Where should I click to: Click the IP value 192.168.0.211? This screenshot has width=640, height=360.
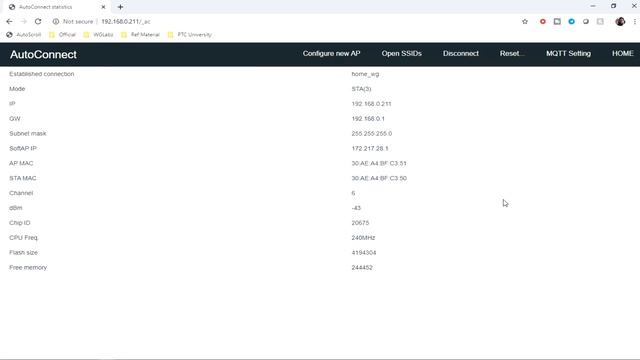371,104
